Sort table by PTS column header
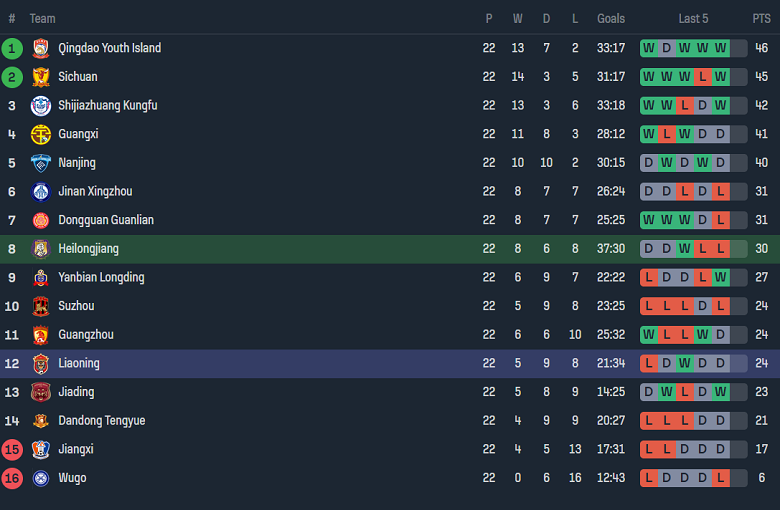This screenshot has height=510, width=780. click(x=761, y=19)
